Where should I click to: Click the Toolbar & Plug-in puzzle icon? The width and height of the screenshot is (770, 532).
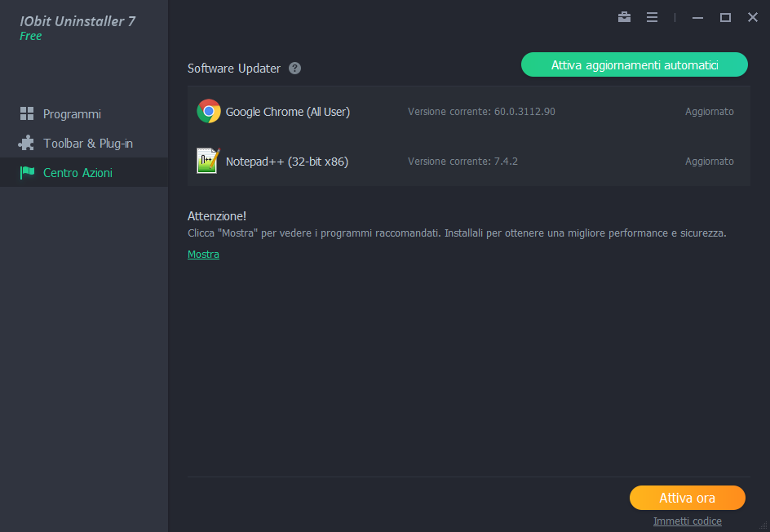[27, 144]
